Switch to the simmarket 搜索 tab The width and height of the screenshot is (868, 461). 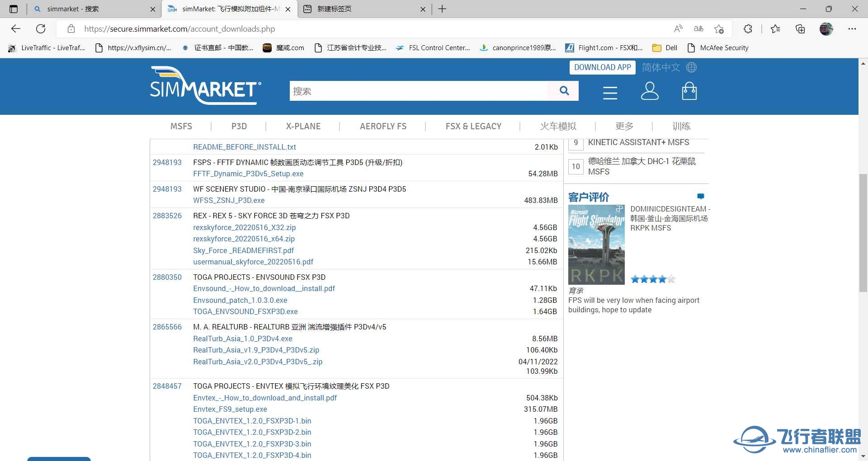pyautogui.click(x=95, y=9)
